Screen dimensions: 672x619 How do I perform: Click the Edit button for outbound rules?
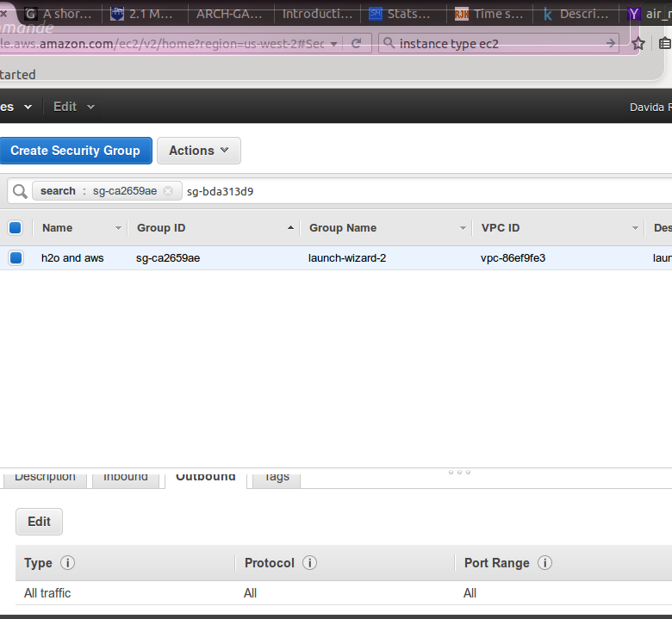39,522
